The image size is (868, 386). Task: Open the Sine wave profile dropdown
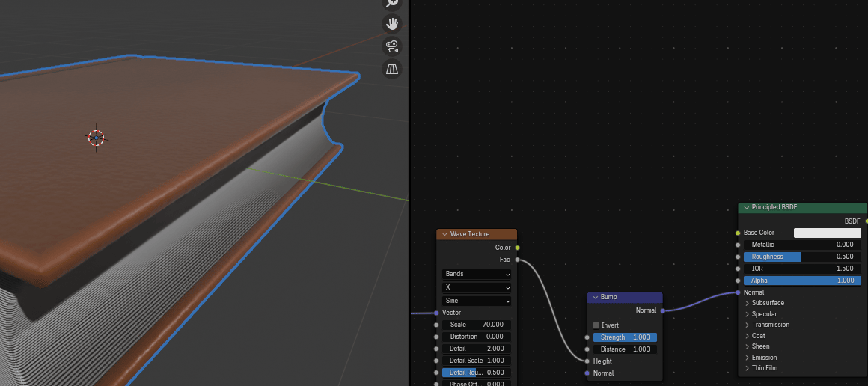477,301
